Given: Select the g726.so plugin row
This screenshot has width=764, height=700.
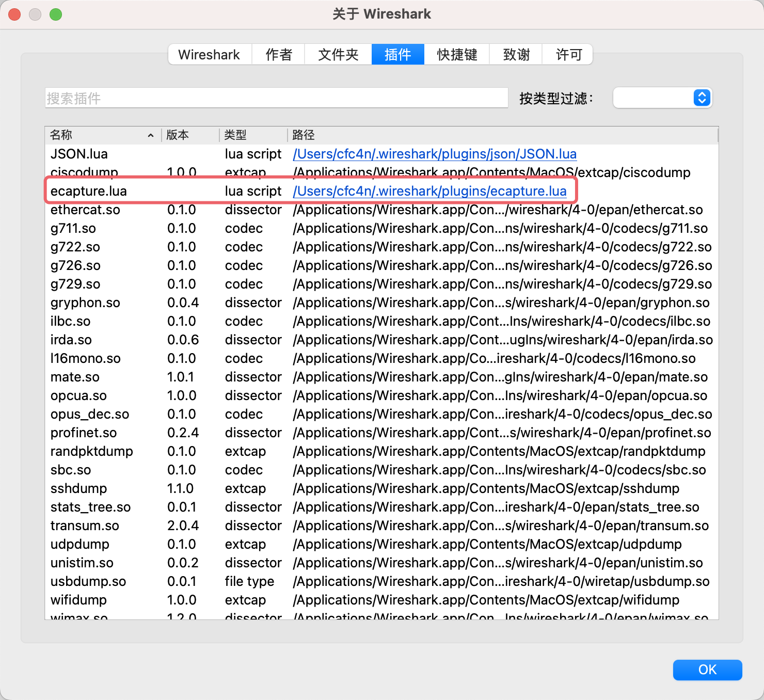Looking at the screenshot, I should (381, 265).
